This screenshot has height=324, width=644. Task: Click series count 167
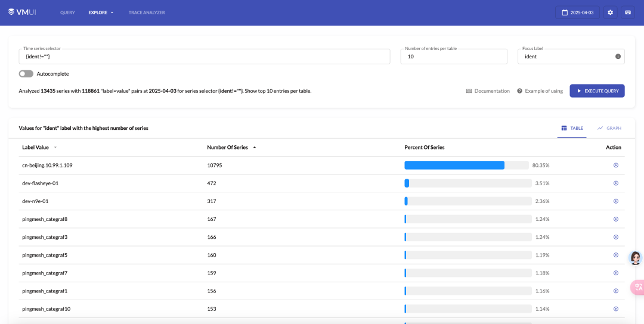212,219
